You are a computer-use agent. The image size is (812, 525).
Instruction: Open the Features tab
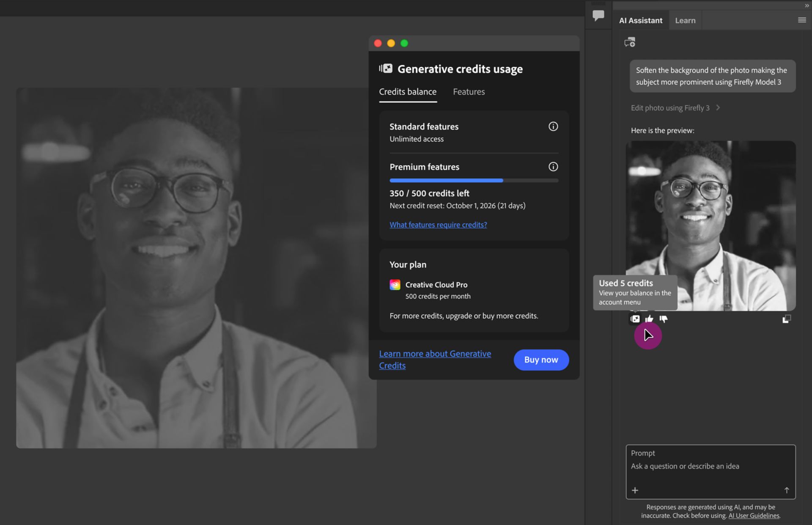click(469, 92)
